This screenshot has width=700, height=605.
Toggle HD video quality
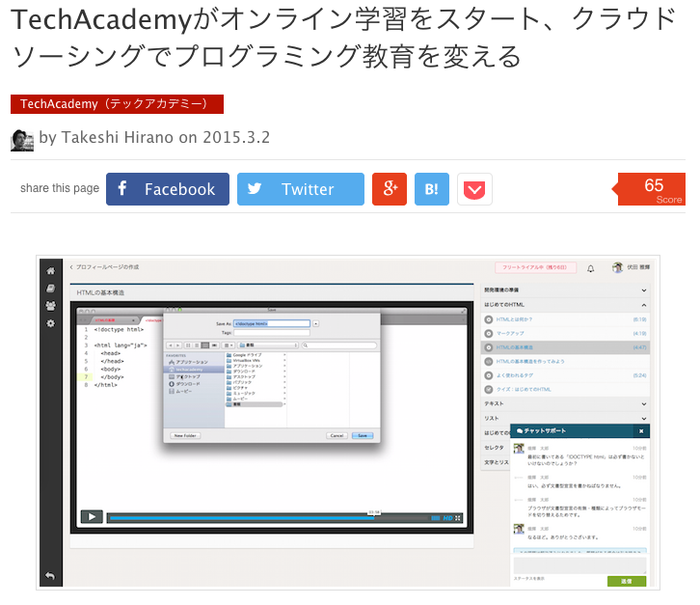[x=447, y=518]
